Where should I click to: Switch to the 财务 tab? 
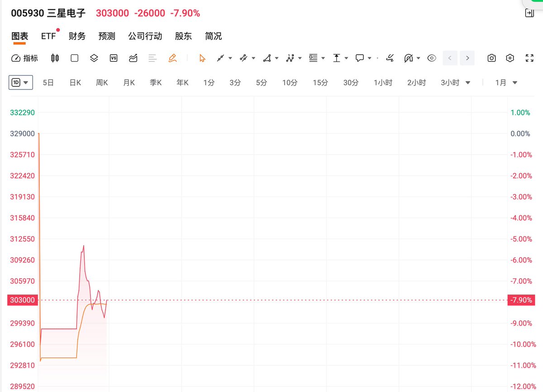tap(77, 36)
